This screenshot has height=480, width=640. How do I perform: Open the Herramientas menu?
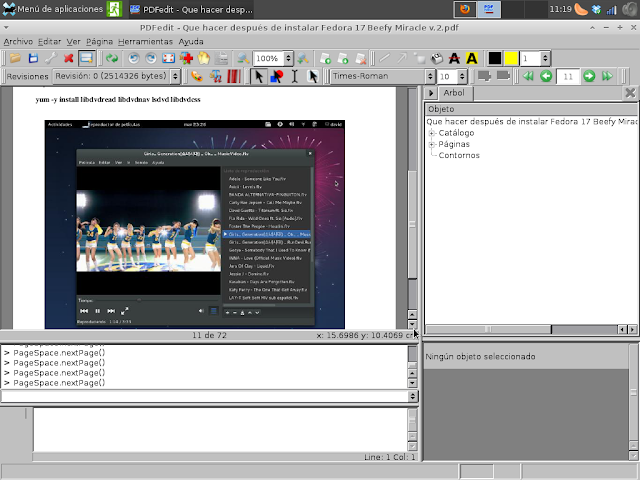click(145, 42)
